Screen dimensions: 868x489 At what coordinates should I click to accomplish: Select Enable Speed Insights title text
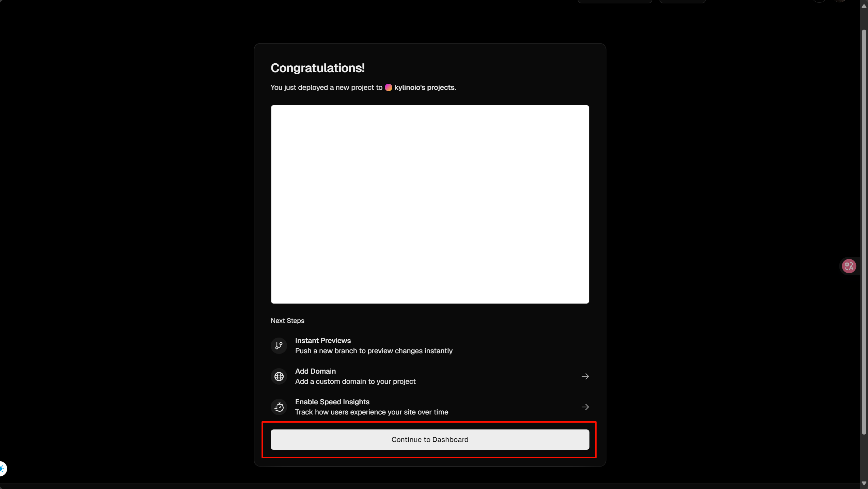(x=332, y=402)
